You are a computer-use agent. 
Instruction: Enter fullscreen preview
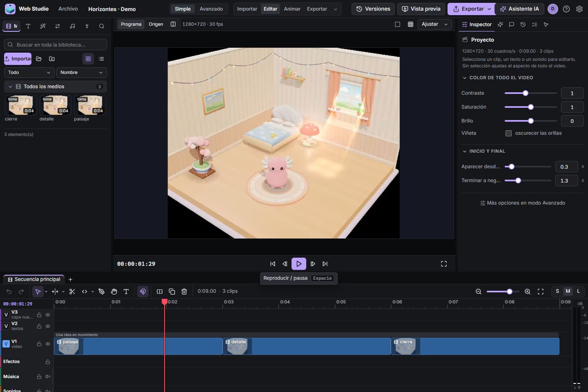(444, 264)
